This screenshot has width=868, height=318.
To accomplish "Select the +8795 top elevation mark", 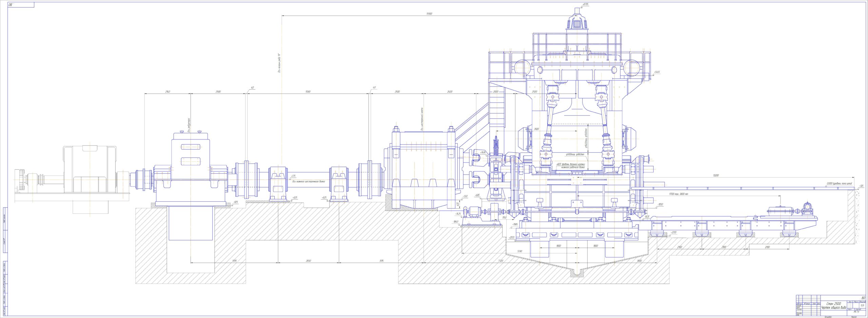I will [585, 4].
